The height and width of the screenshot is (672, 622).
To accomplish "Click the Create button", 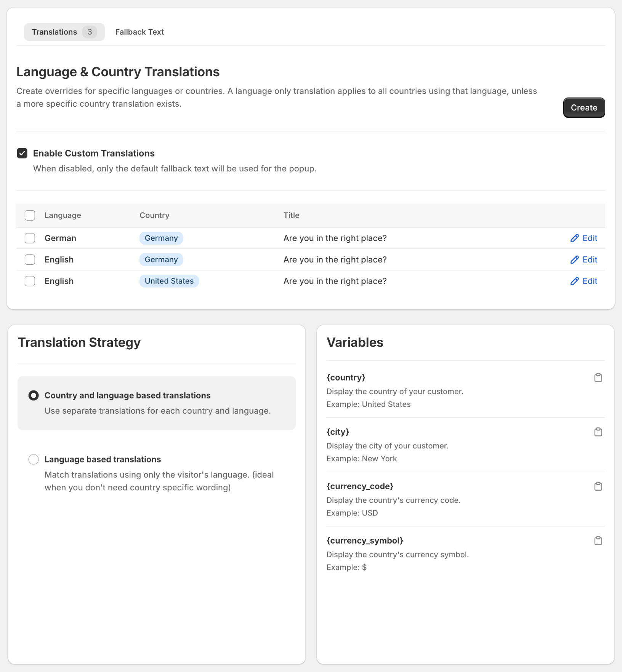I will coord(584,107).
